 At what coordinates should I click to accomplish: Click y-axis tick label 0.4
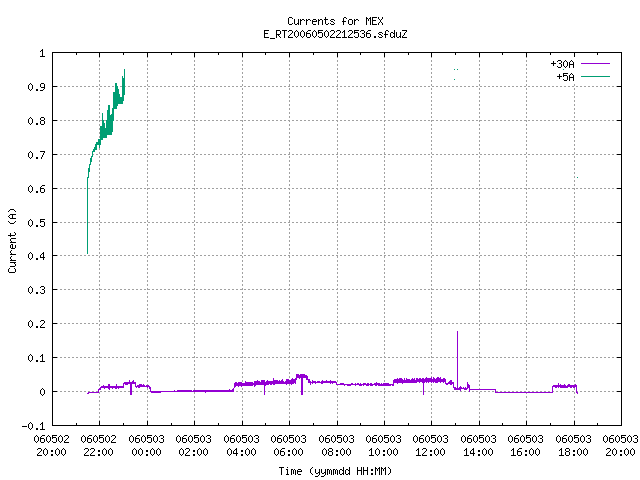tap(36, 256)
